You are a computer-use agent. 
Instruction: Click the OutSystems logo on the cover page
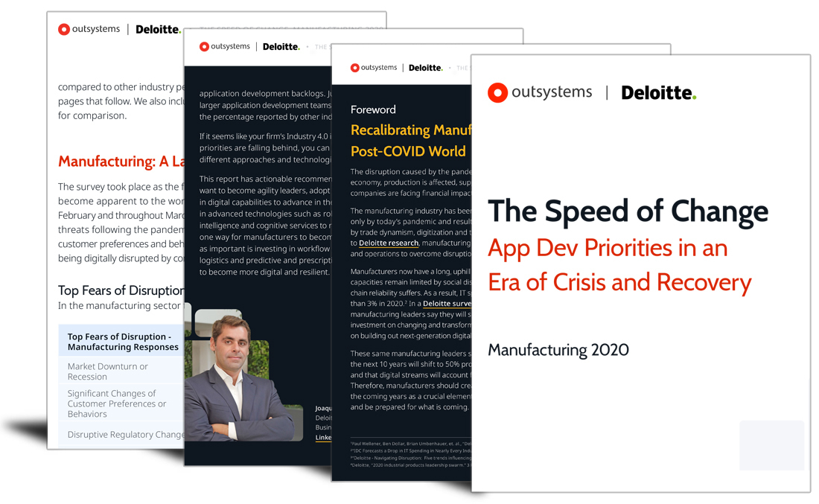pyautogui.click(x=540, y=92)
